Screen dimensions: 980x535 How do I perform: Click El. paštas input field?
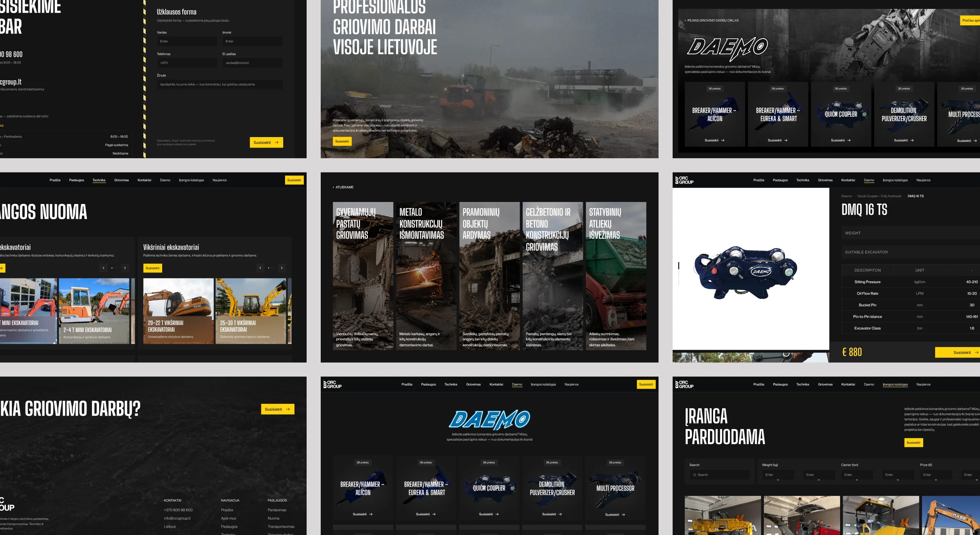[252, 63]
